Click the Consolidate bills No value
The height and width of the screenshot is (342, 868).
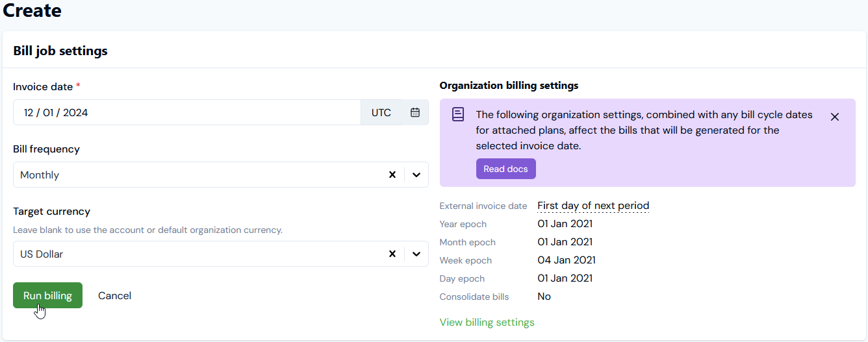(x=544, y=297)
